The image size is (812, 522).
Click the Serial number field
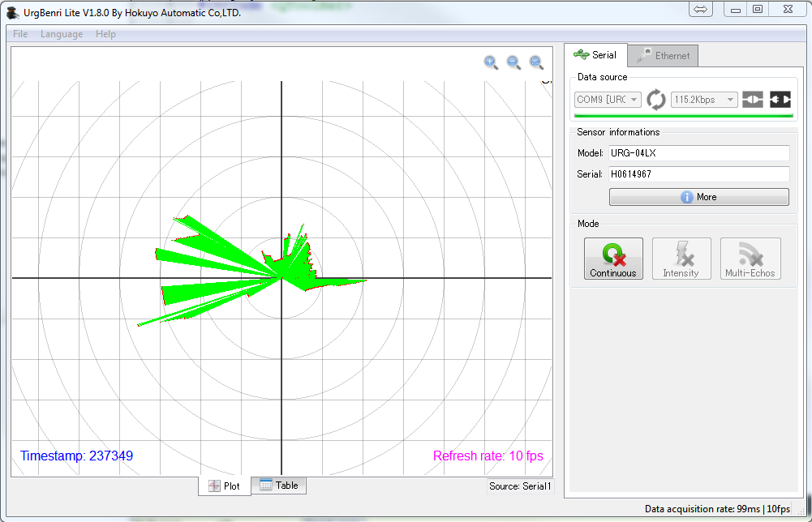click(x=698, y=174)
